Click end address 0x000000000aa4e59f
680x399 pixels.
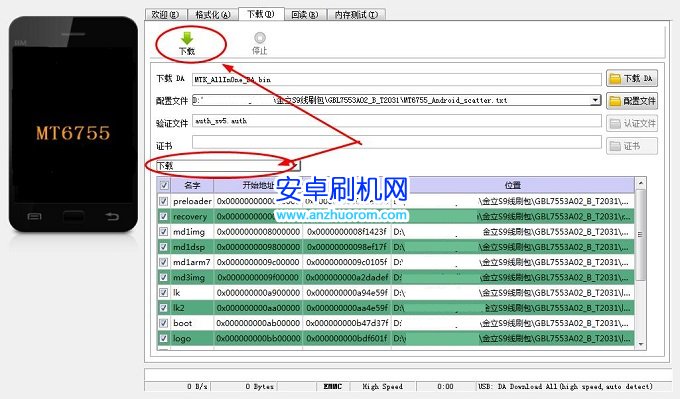point(347,308)
